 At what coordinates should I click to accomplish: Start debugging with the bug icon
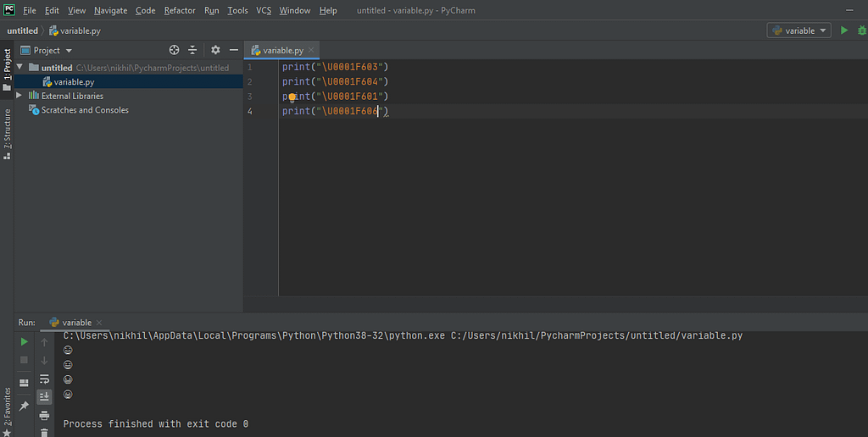862,30
